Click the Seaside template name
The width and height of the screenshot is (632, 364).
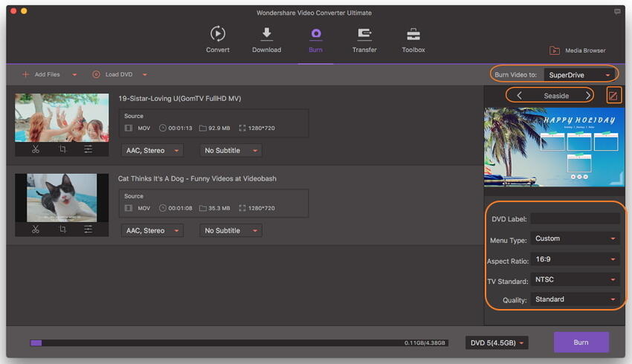[x=556, y=96]
